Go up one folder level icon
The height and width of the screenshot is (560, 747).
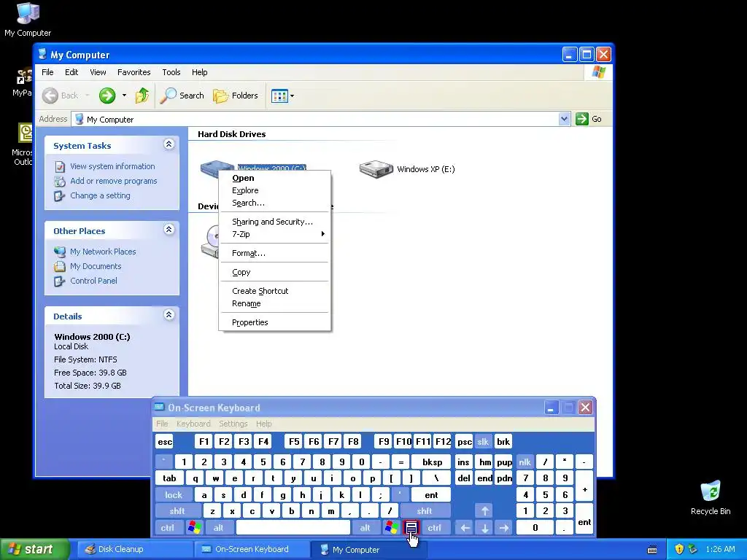[142, 96]
